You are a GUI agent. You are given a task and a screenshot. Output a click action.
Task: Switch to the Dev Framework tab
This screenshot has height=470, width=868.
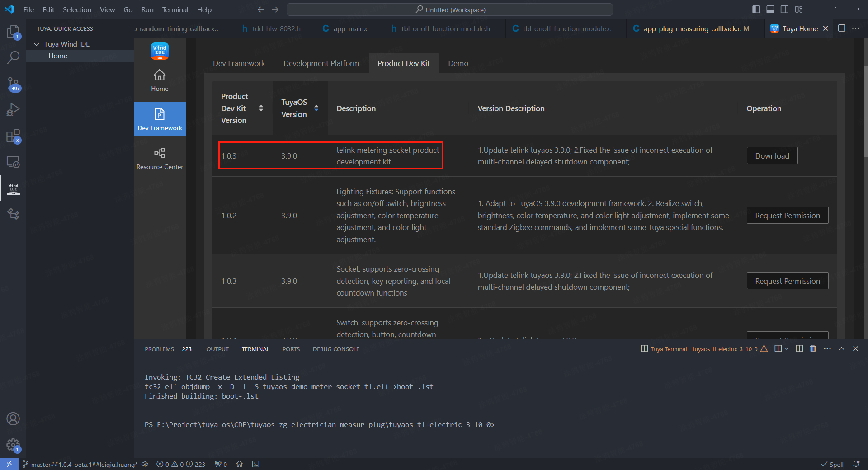coord(239,63)
